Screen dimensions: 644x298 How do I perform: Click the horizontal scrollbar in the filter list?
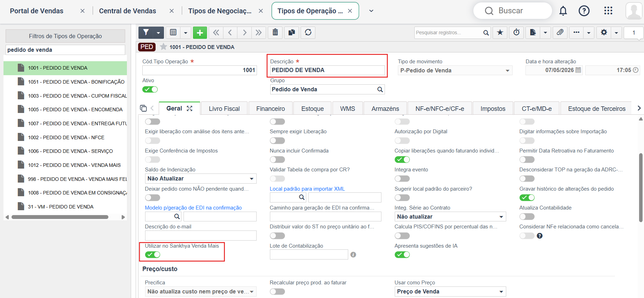coord(60,217)
